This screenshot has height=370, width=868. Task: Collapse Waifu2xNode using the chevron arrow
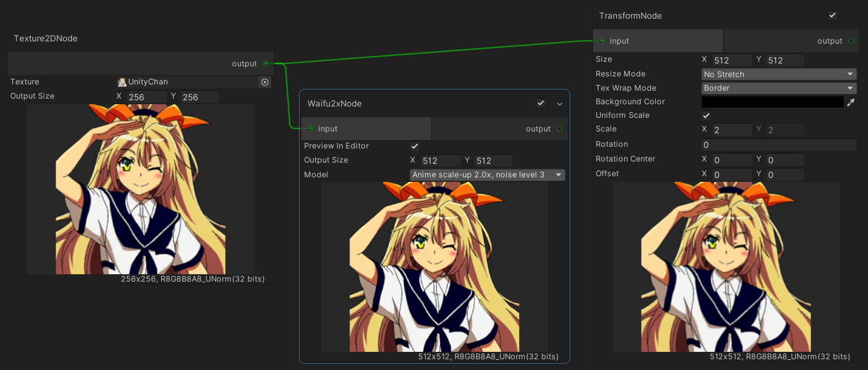click(559, 104)
